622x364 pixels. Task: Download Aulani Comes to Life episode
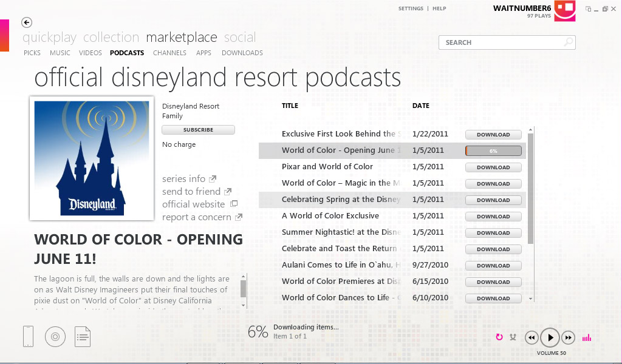tap(493, 265)
